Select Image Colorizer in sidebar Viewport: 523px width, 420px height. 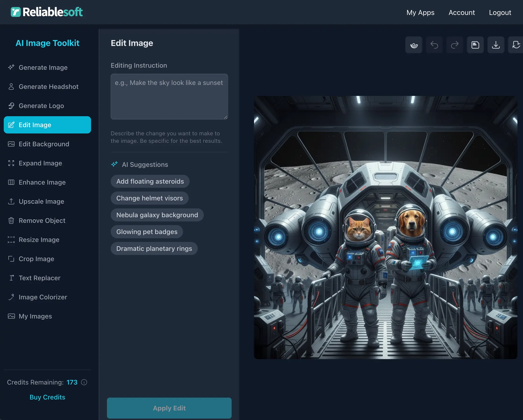[43, 297]
